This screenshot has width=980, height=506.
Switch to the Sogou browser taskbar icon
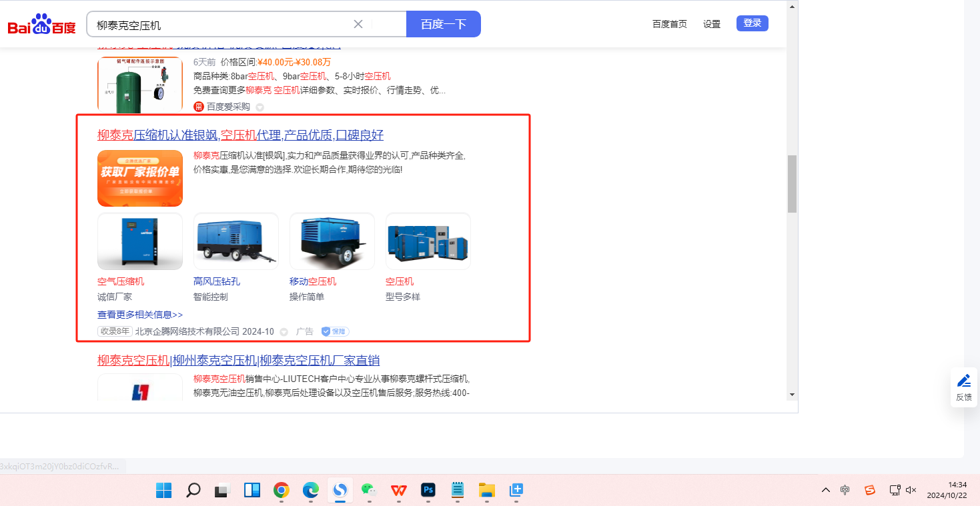tap(340, 491)
